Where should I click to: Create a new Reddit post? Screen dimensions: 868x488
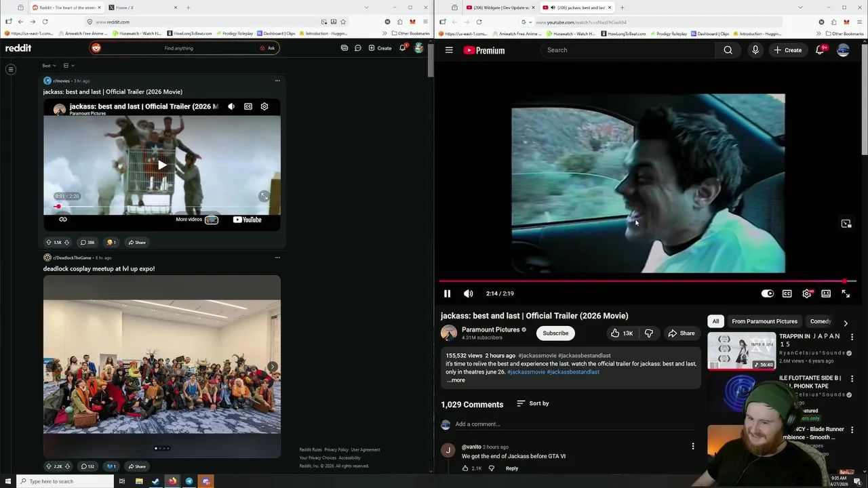pos(380,48)
